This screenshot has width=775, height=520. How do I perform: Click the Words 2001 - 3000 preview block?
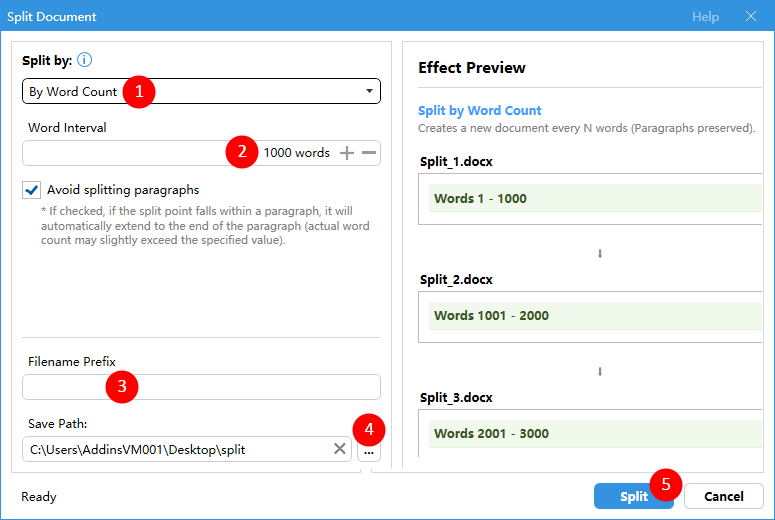[x=595, y=433]
